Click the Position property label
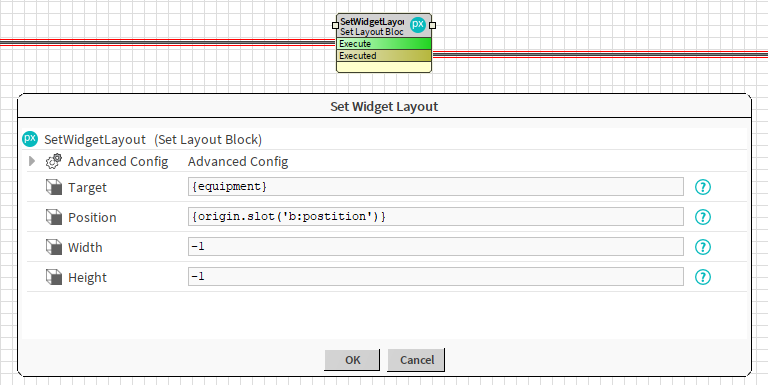Image resolution: width=768 pixels, height=385 pixels. pyautogui.click(x=92, y=217)
